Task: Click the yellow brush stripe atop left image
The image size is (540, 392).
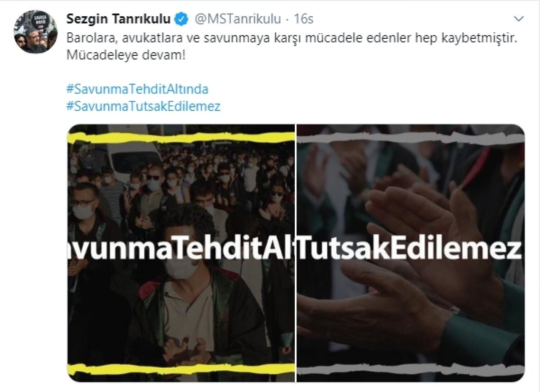Action: click(181, 138)
